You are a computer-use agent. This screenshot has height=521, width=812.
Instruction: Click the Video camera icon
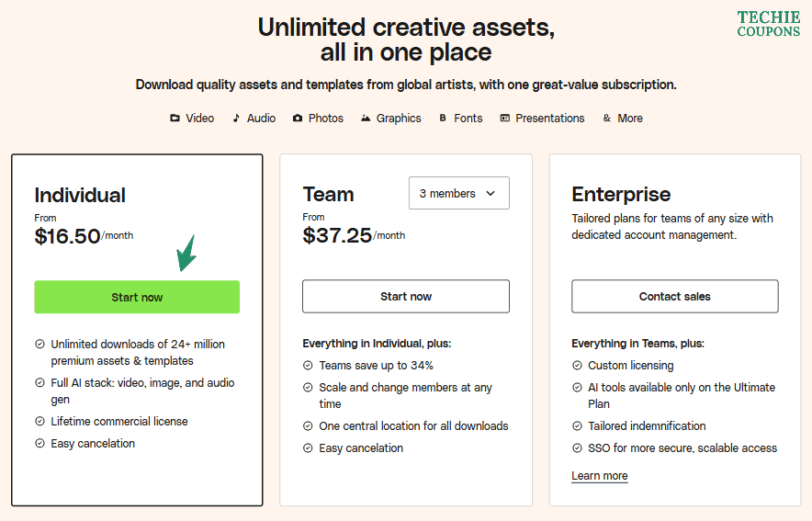(x=175, y=119)
